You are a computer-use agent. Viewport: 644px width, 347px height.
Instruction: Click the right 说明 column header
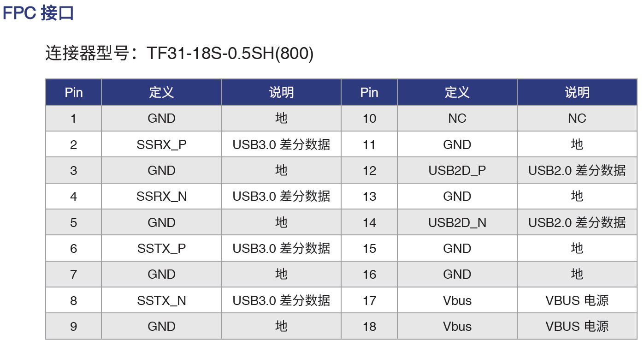577,92
